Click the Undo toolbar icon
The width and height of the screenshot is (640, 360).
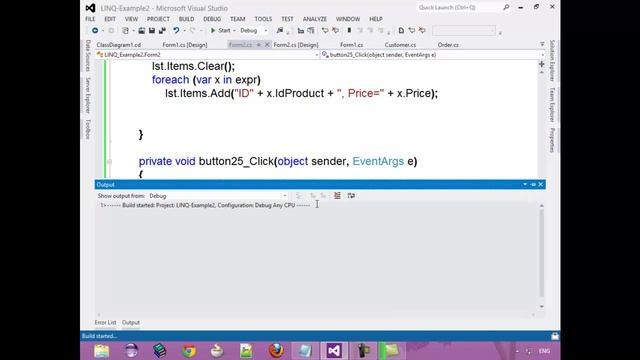pos(176,31)
